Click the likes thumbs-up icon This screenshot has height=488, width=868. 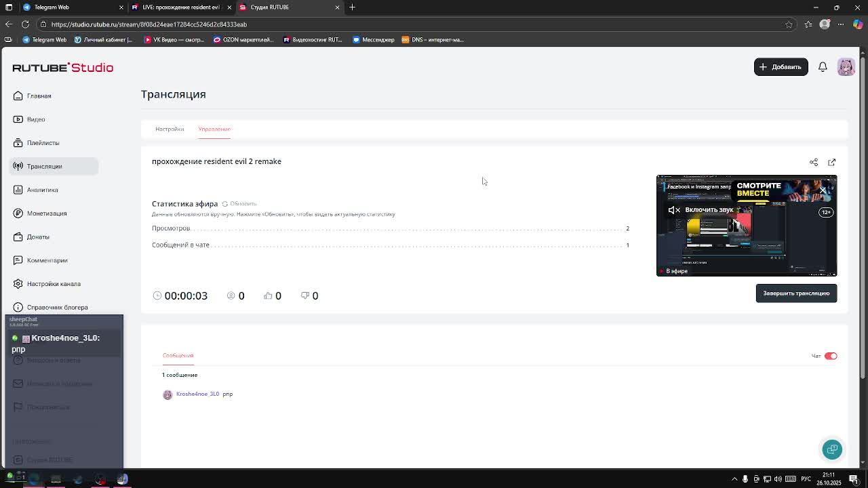[x=268, y=296]
